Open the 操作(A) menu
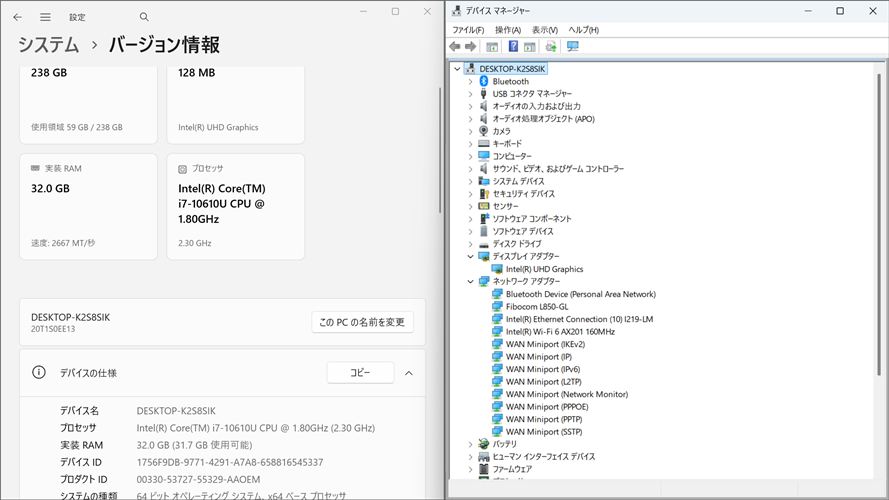 pyautogui.click(x=508, y=30)
